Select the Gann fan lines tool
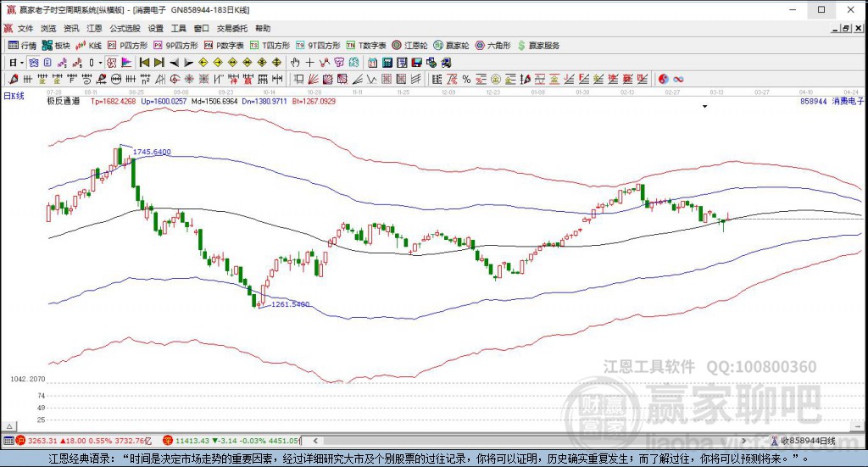Image resolution: width=868 pixels, height=467 pixels. 313,79
